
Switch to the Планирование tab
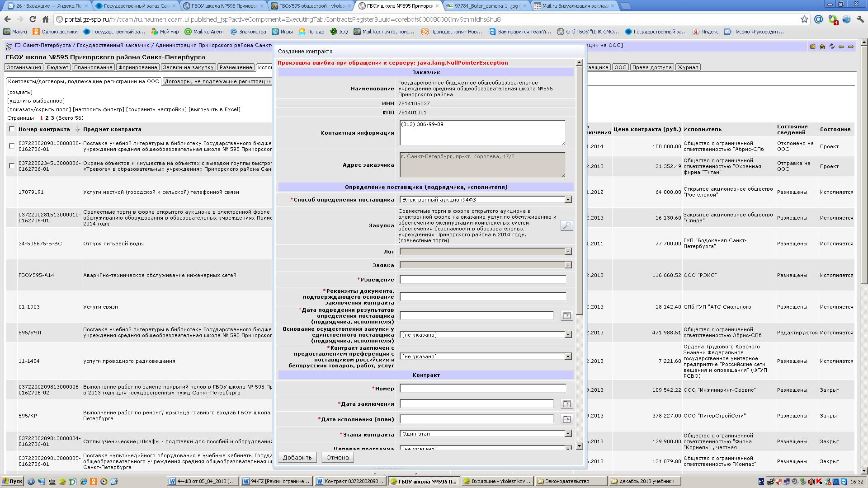pyautogui.click(x=93, y=67)
